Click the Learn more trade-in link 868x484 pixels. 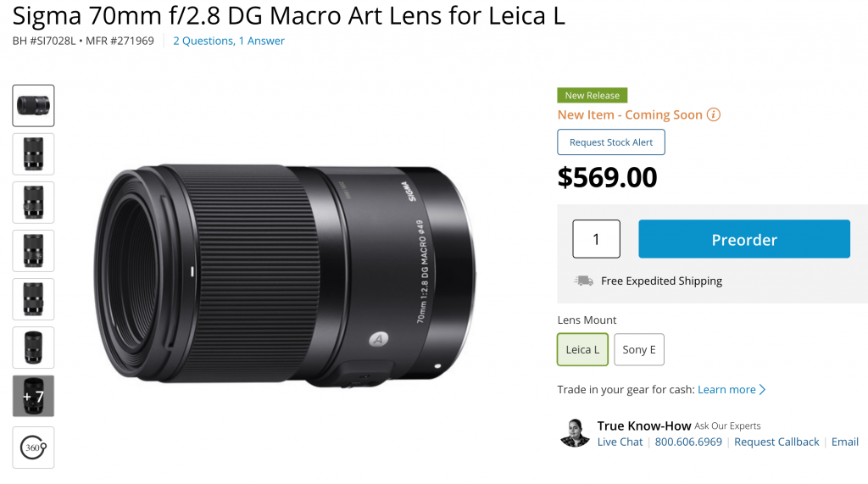pyautogui.click(x=726, y=390)
